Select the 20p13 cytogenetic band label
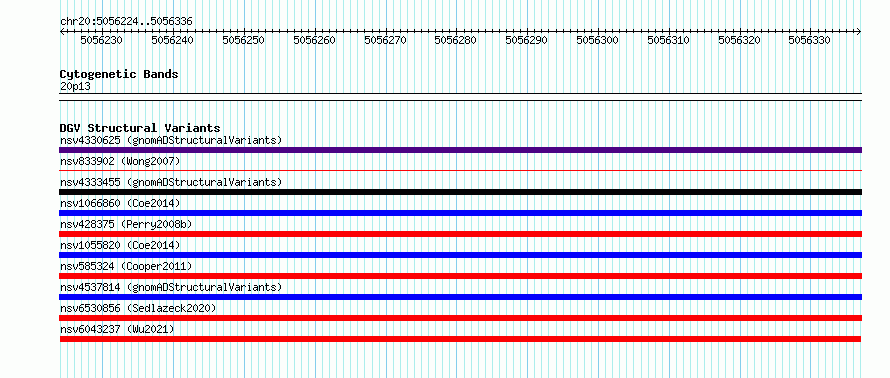The image size is (890, 378). point(75,87)
